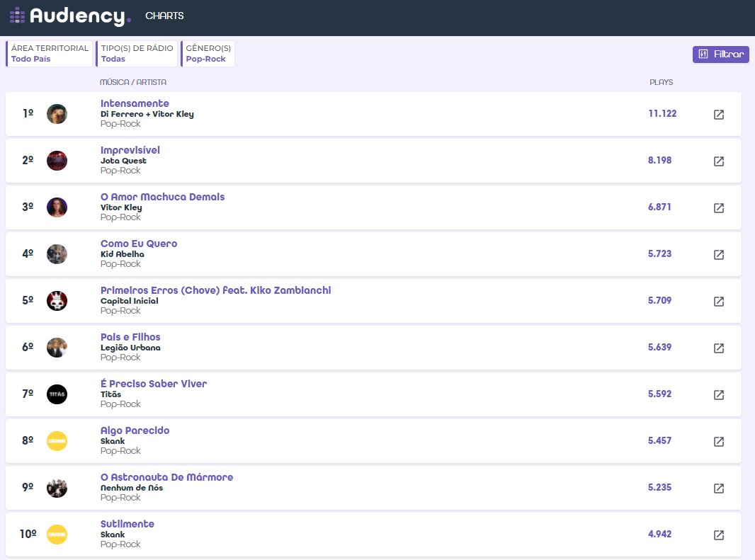Click Capital Inicial skull avatar
755x560 pixels.
(x=57, y=301)
